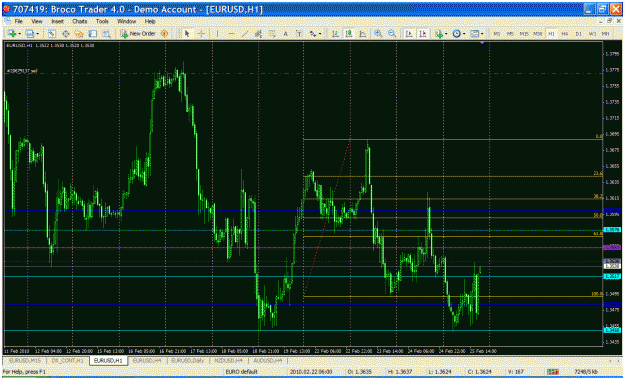
Task: Switch to the EURUSD,Daily chart tab
Action: (x=187, y=360)
